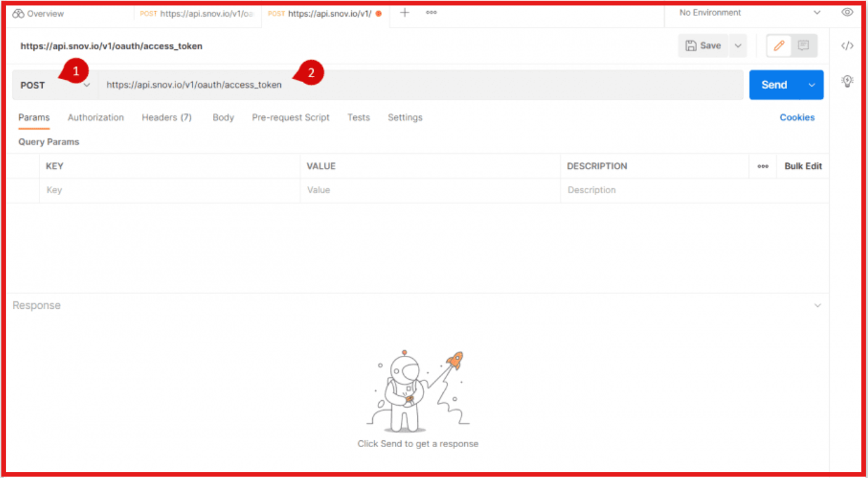Open the comments mode icon
This screenshot has height=478, width=868.
coord(803,46)
